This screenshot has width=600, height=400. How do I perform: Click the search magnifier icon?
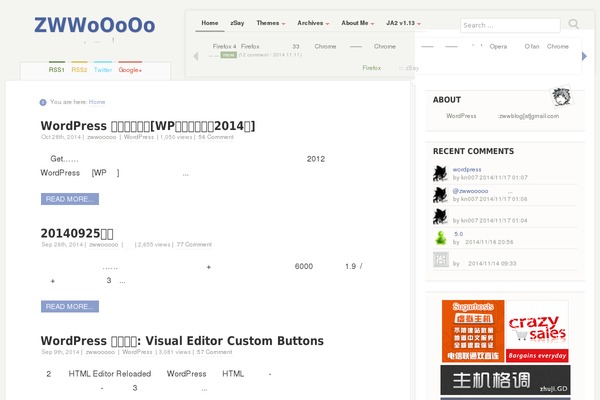(x=573, y=24)
